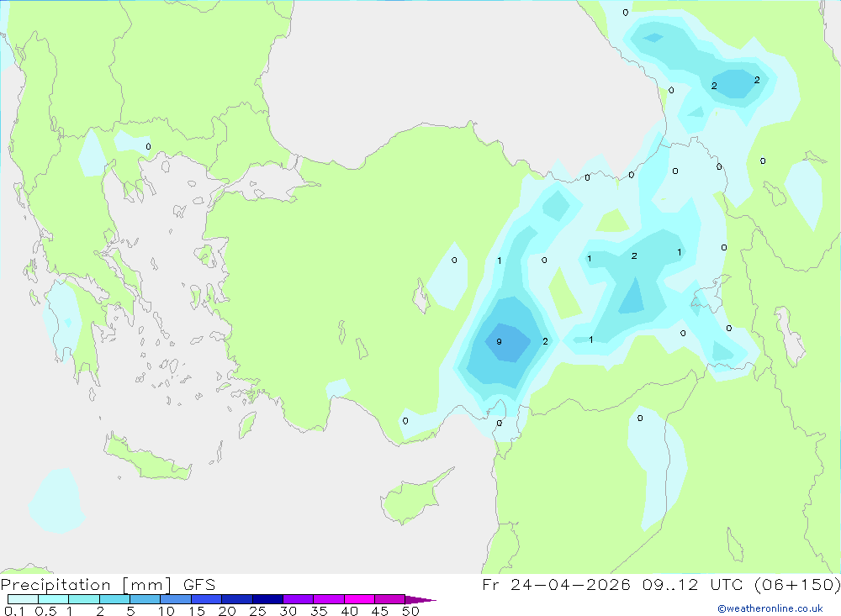The width and height of the screenshot is (841, 616).
Task: Click legend label '0.1'
Action: (14, 611)
